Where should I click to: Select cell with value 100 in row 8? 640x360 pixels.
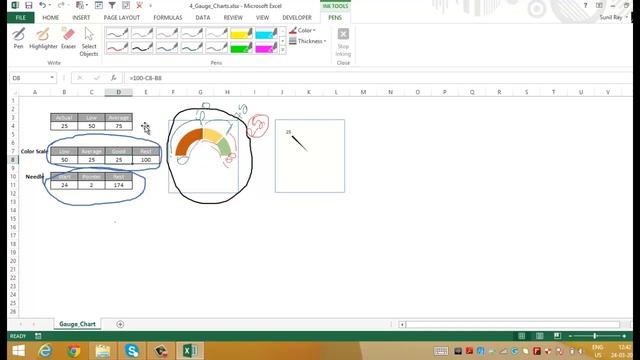tap(146, 160)
